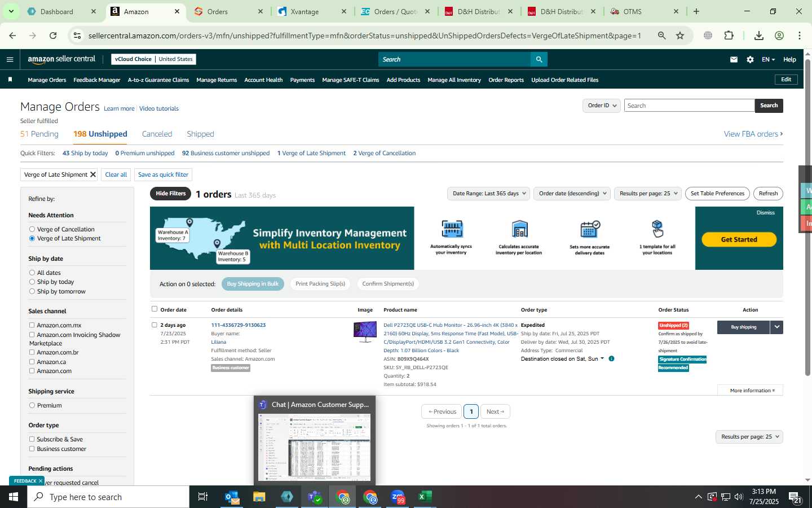Open the Date Range: Last 365 days dropdown

pyautogui.click(x=488, y=194)
